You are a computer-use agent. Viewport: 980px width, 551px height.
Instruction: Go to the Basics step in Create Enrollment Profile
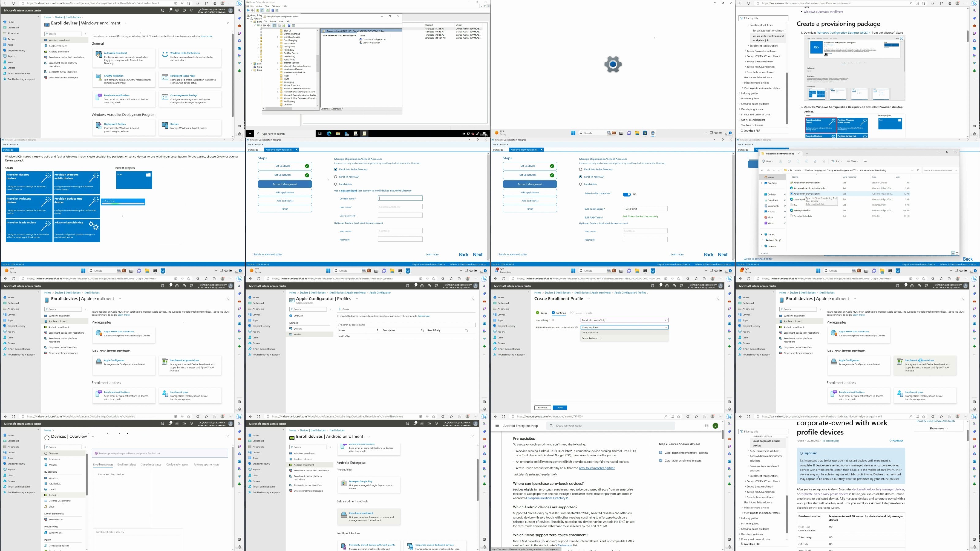tap(542, 313)
